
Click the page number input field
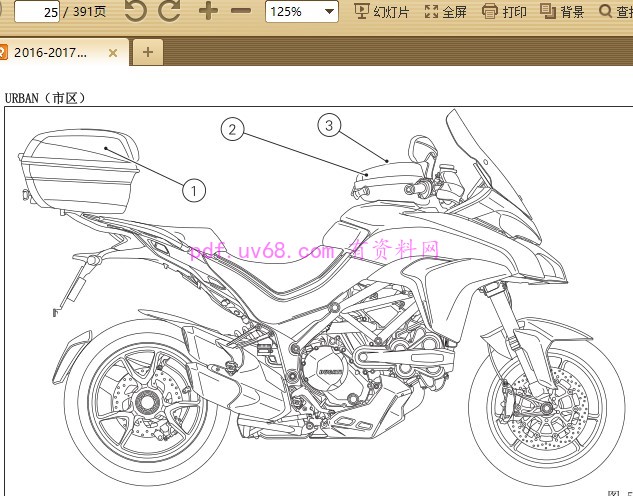[x=38, y=12]
